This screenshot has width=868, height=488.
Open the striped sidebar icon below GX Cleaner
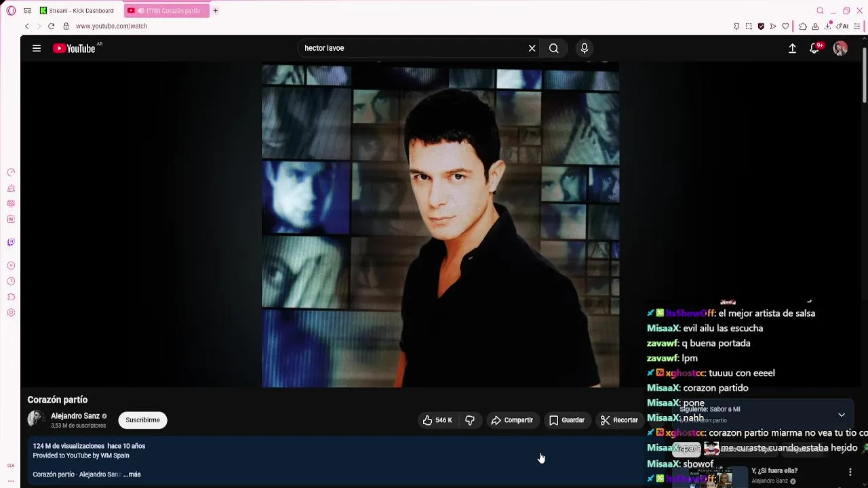pos(11,204)
